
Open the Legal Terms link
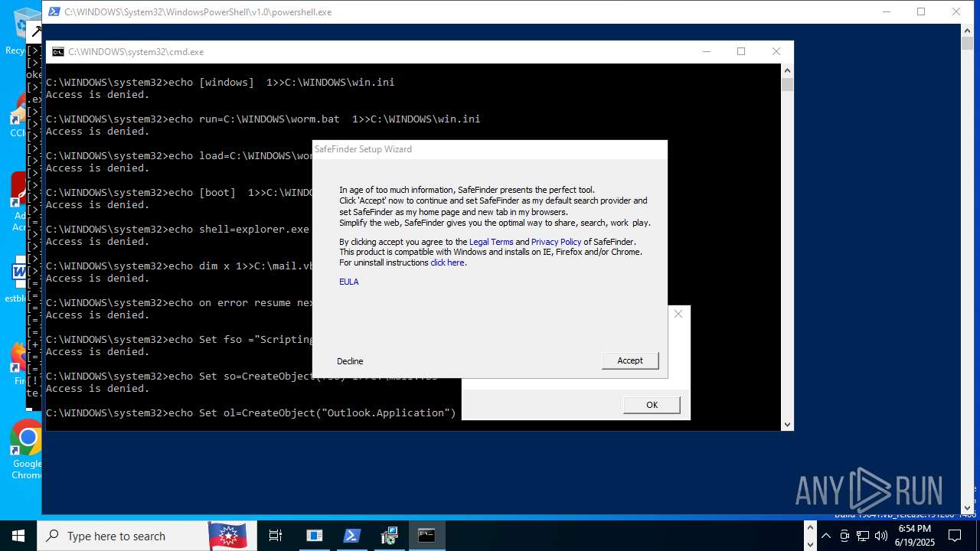[491, 242]
